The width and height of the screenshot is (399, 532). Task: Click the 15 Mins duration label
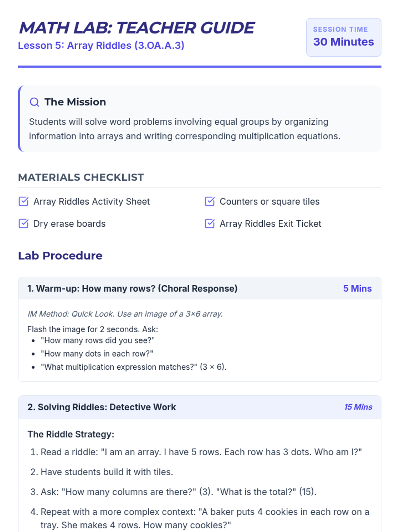click(358, 407)
